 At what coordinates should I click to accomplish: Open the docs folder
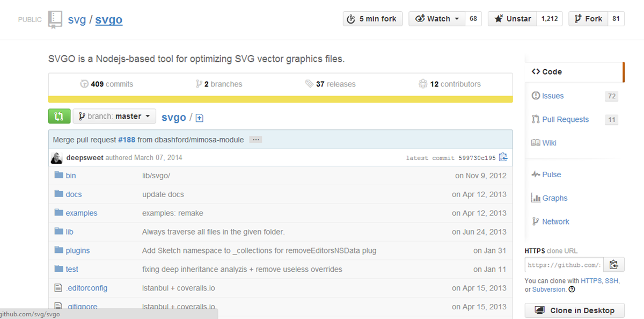point(74,194)
